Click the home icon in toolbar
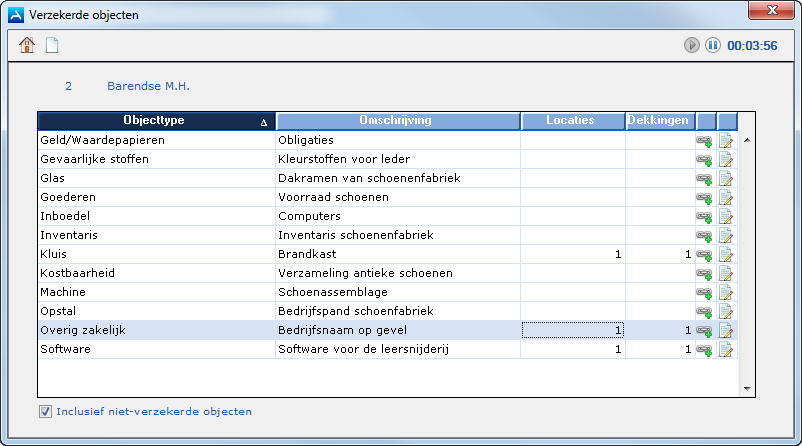Viewport: 802px width, 446px height. 27,45
